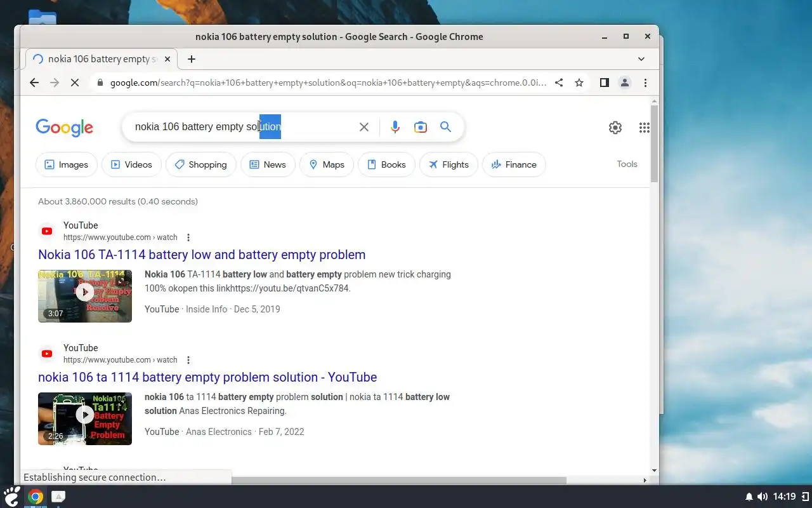The image size is (812, 508).
Task: Open the Google apps grid
Action: (x=645, y=128)
